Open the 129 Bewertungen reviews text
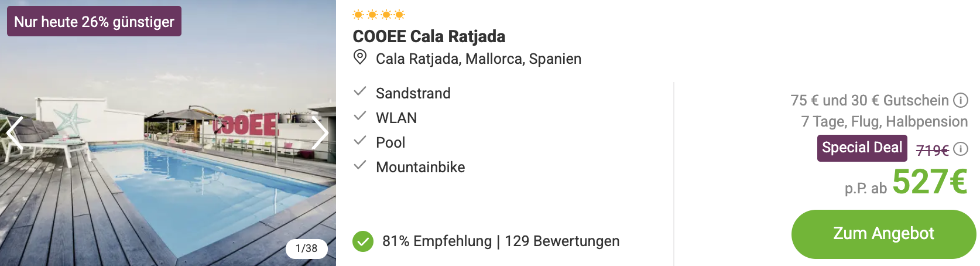This screenshot has height=266, width=980. [x=562, y=241]
